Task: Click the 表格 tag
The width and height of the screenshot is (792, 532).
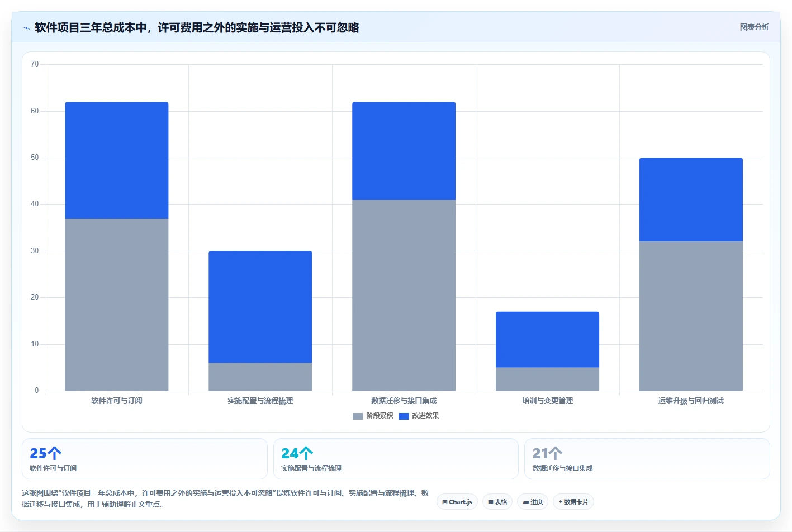Action: [x=497, y=502]
